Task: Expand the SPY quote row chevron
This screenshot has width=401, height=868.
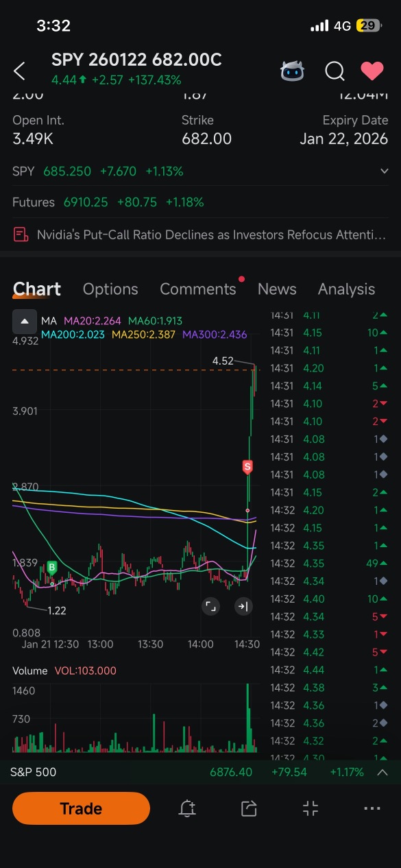Action: click(384, 171)
